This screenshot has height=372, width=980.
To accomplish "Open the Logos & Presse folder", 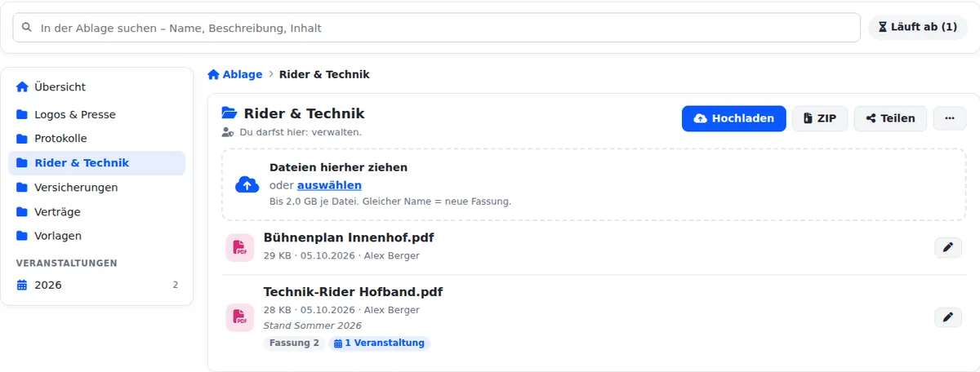I will 97,114.
